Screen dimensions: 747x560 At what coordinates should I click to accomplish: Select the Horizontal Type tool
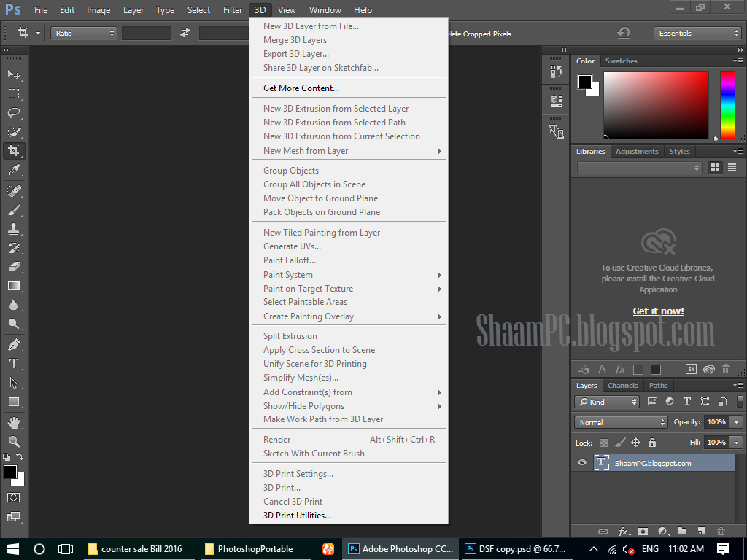click(x=14, y=364)
